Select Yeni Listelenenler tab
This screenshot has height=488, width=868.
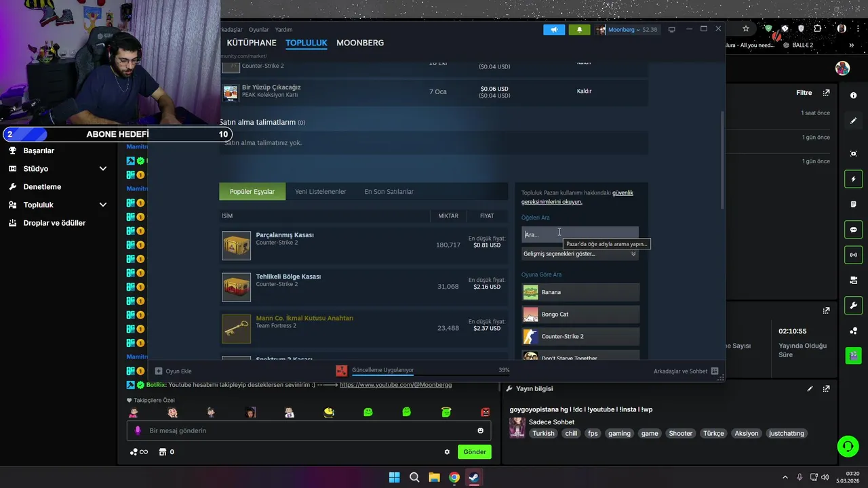coord(321,192)
